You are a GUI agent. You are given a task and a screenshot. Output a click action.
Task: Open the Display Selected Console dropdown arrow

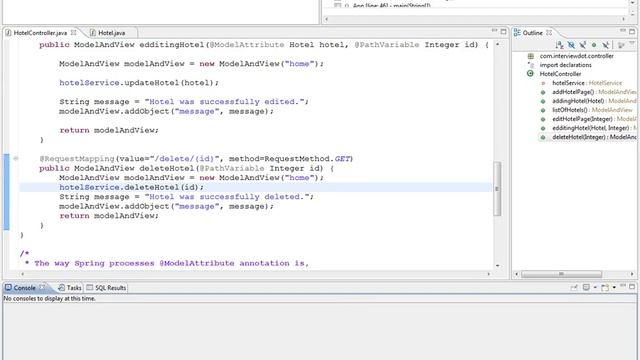595,288
